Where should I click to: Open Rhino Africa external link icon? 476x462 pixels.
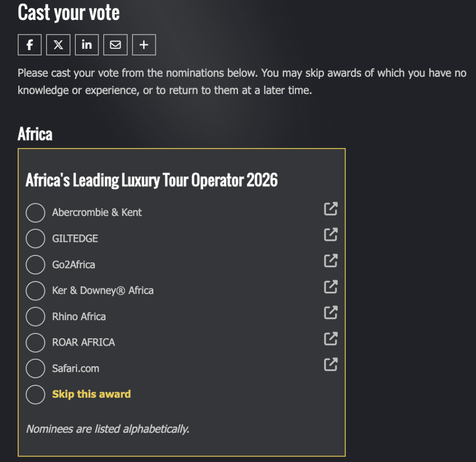coord(331,313)
